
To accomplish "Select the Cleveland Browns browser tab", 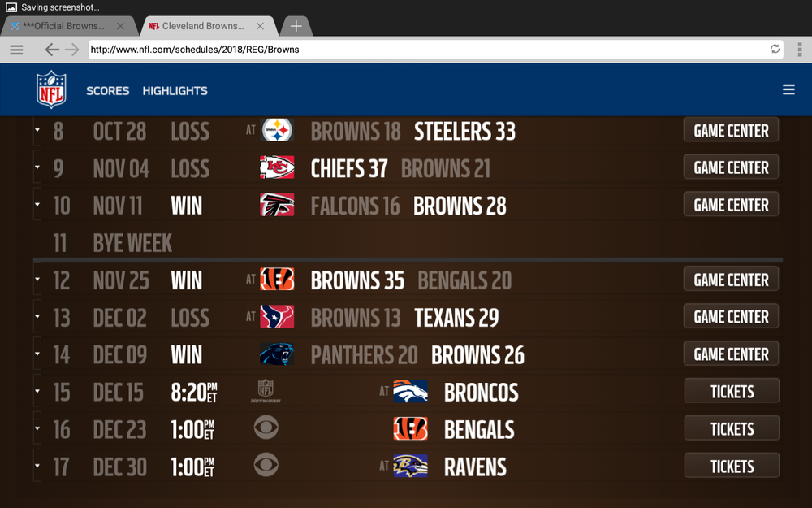I will (x=203, y=26).
